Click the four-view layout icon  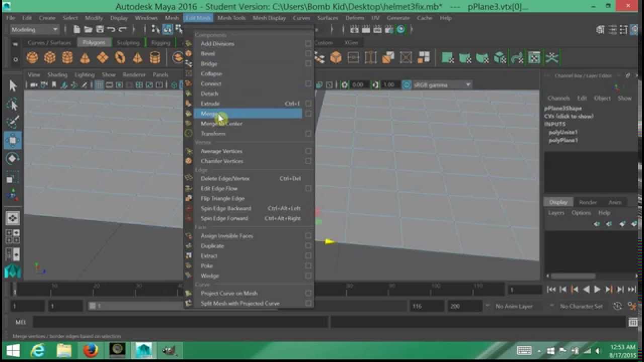13,236
